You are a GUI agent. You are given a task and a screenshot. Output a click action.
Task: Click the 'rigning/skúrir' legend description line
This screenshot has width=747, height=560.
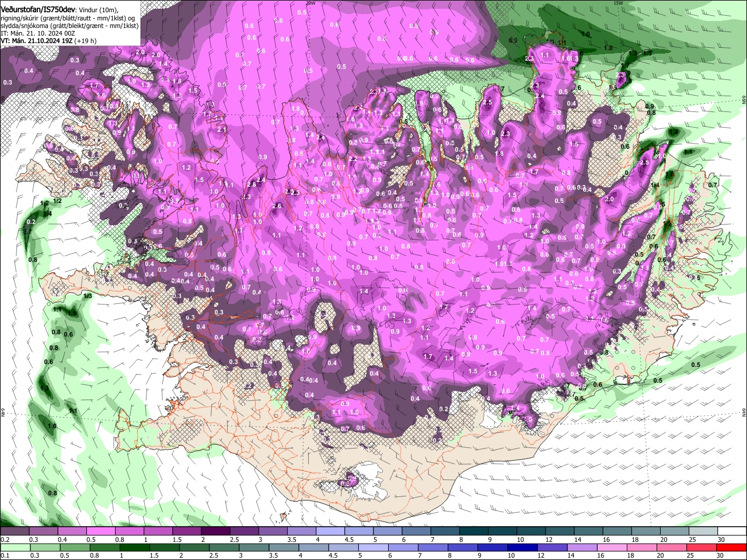tap(69, 18)
